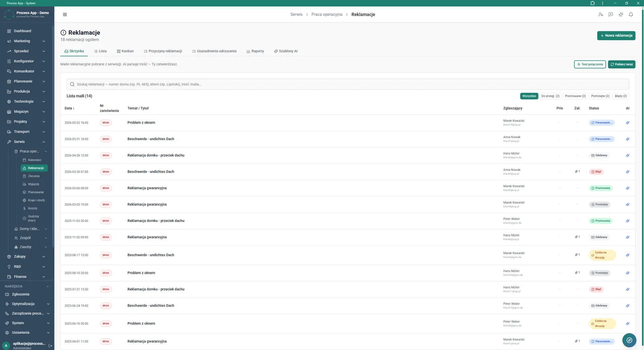The height and width of the screenshot is (350, 644).
Task: Collapse the Praca operacyjna submenu
Action: pos(31,151)
